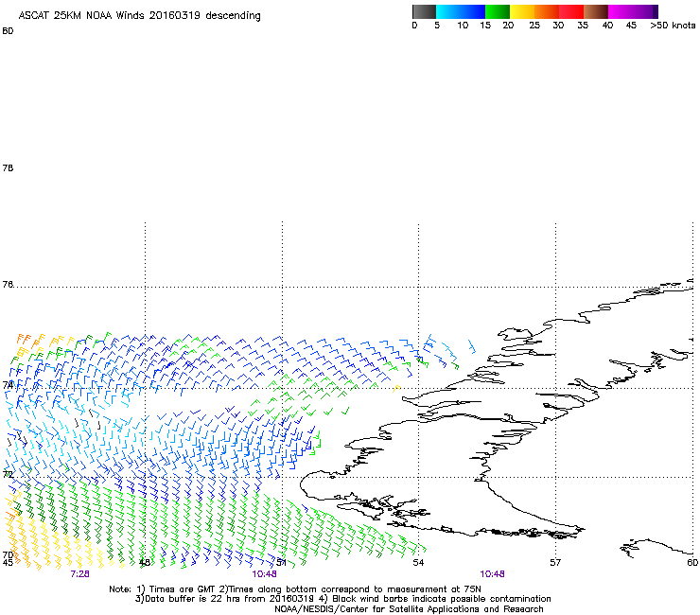The height and width of the screenshot is (615, 700).
Task: Click the longitude 54 axis label
Action: [x=418, y=562]
